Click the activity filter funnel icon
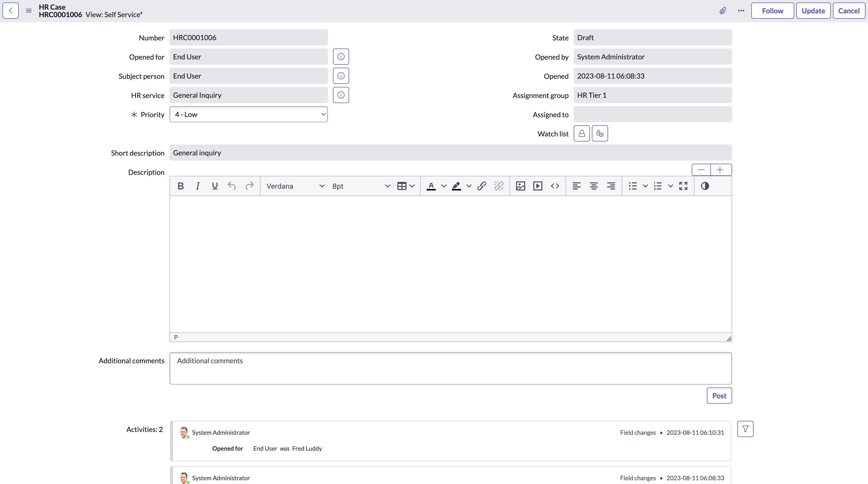This screenshot has width=868, height=484. (745, 429)
